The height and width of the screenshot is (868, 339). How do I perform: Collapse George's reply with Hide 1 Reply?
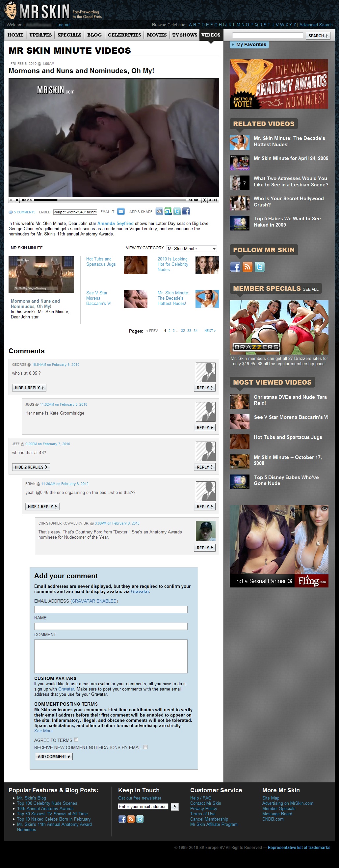click(29, 388)
